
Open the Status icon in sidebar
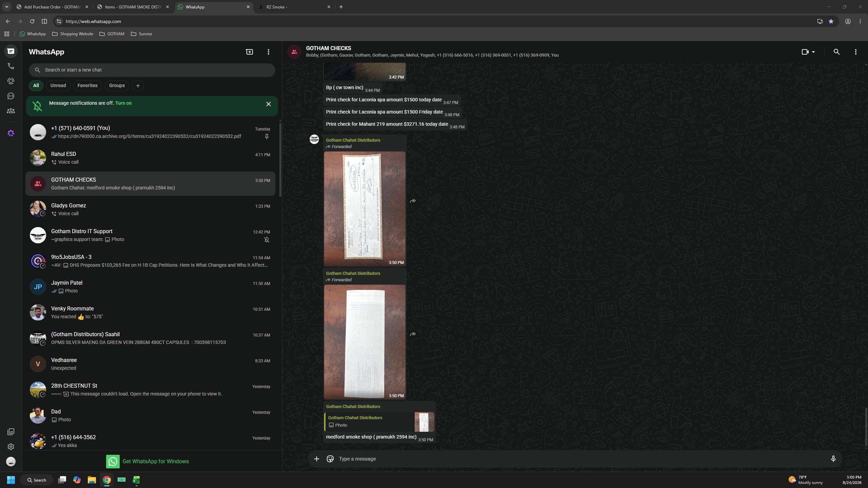[11, 81]
